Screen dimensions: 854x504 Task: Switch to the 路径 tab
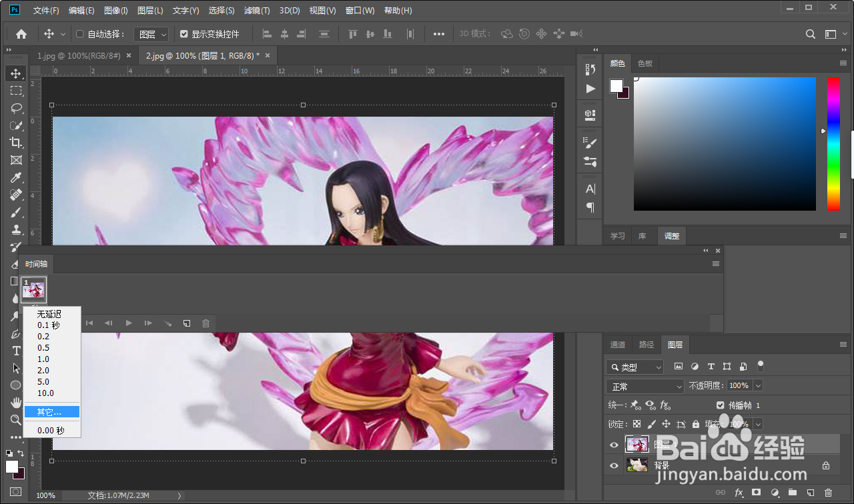point(647,345)
